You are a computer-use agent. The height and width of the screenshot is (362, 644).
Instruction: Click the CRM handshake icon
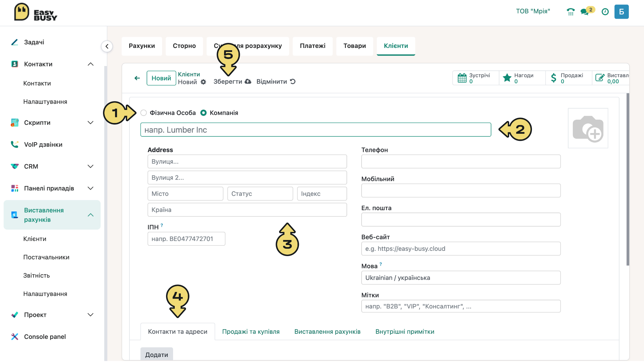15,166
